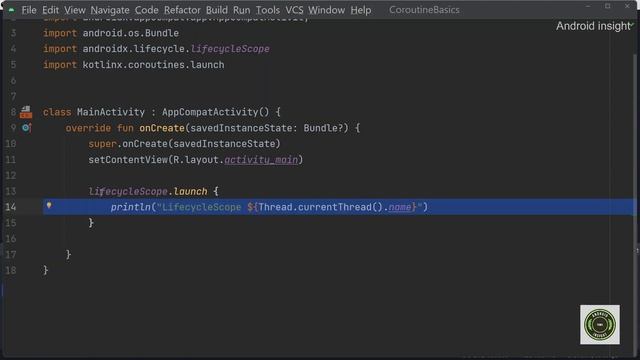
Task: Open the Run menu
Action: pos(242,10)
